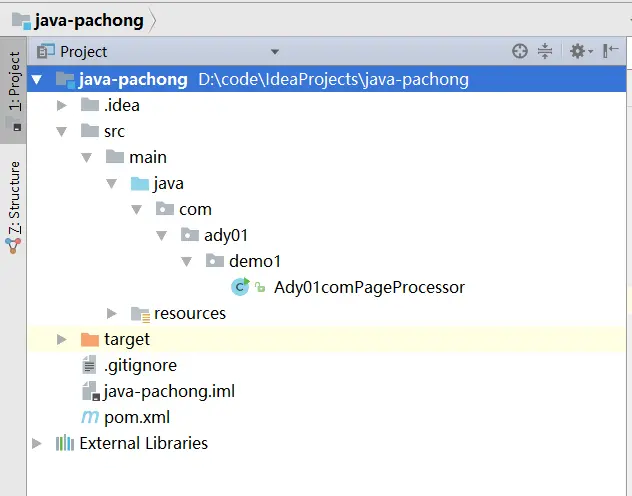This screenshot has width=632, height=496.
Task: Select the java-pachong.iml file name
Action: (x=169, y=392)
